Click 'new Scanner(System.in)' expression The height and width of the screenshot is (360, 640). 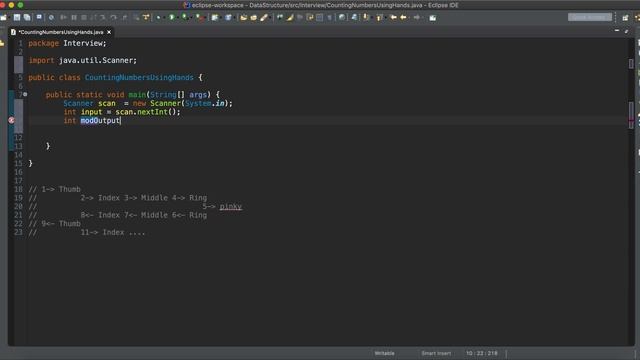[x=181, y=103]
